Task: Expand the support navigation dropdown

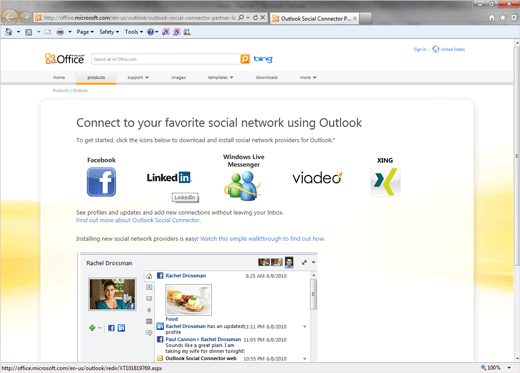Action: pyautogui.click(x=138, y=77)
